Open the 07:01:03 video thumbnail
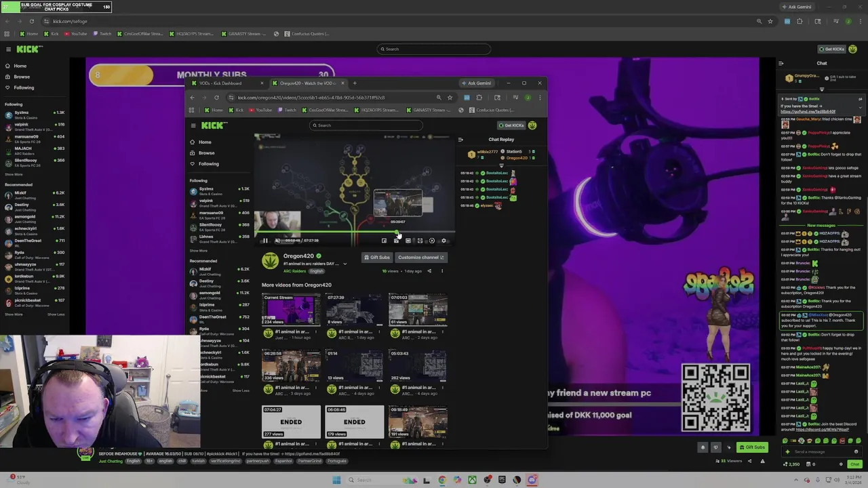868x488 pixels. 418,310
